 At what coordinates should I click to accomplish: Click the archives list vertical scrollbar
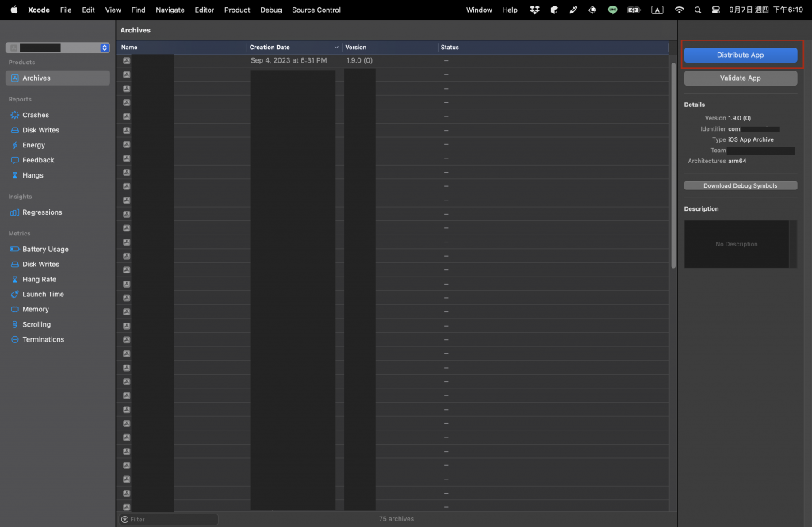(x=673, y=166)
